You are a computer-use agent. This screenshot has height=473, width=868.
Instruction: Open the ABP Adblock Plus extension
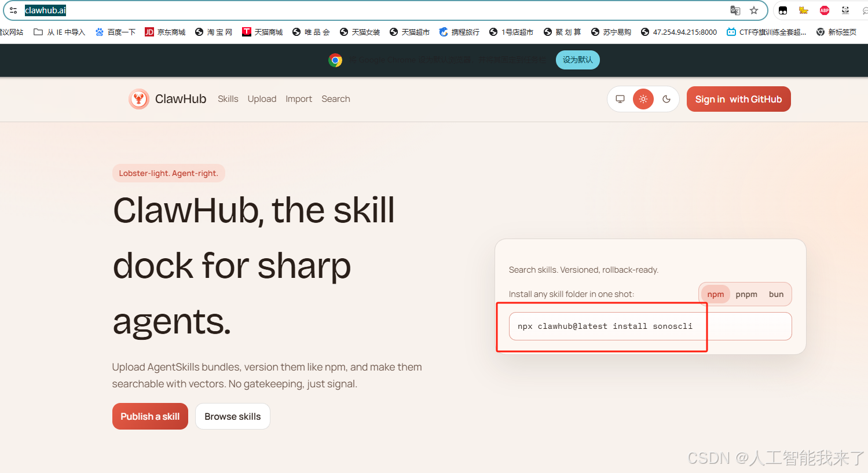pyautogui.click(x=825, y=10)
